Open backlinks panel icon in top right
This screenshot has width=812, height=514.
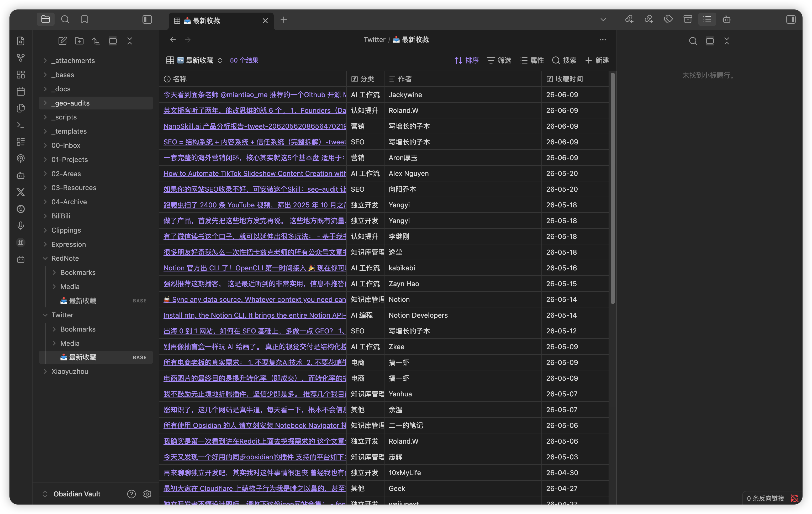[629, 19]
